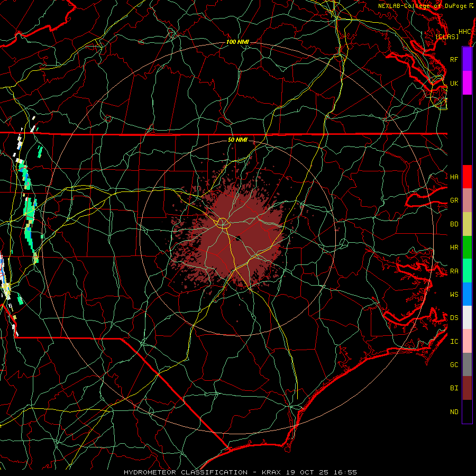Click the NEXLAB-College of DuPage header text
The width and height of the screenshot is (476, 476).
(x=422, y=6)
